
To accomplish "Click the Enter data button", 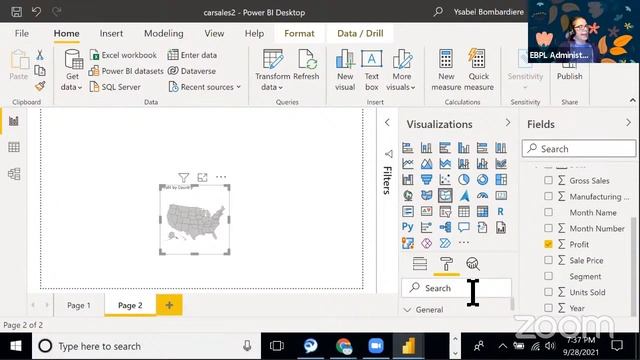I will click(192, 55).
